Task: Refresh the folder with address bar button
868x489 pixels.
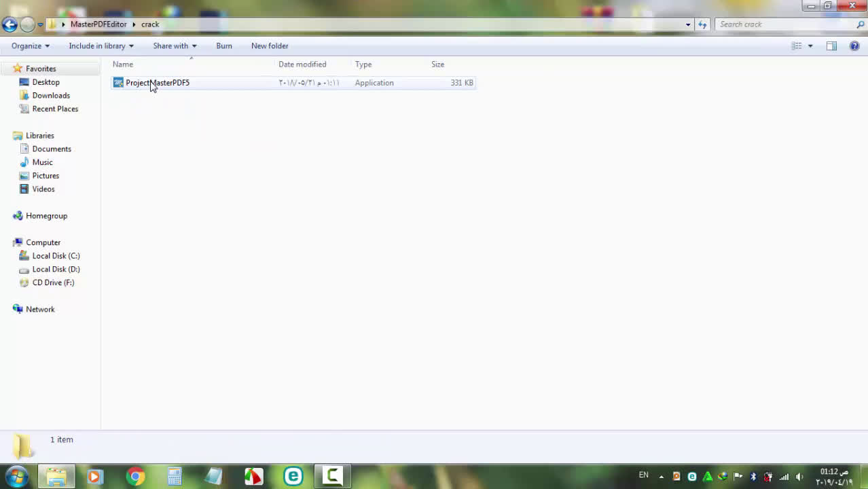Action: tap(702, 24)
